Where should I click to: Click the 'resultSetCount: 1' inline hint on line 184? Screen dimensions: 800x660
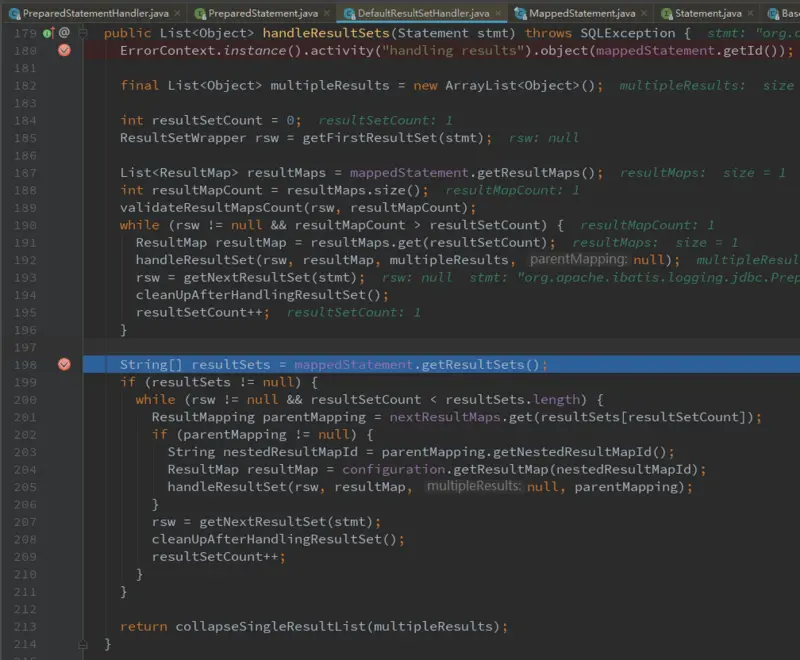pos(385,120)
